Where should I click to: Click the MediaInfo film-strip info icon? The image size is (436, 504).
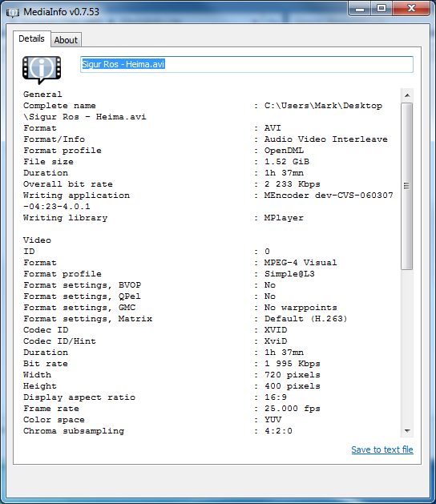click(42, 70)
